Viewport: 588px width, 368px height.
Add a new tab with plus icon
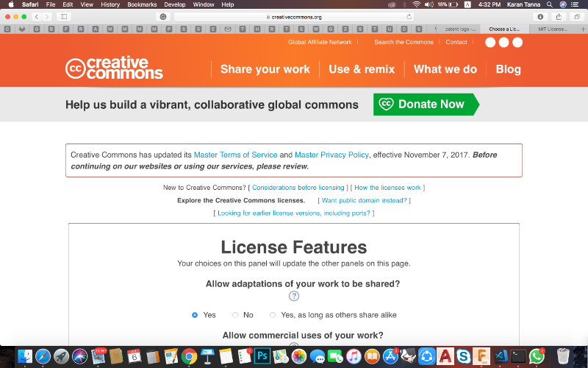coord(583,29)
